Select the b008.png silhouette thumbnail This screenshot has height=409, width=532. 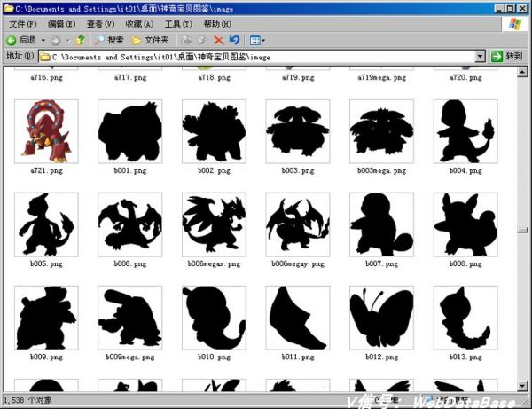(465, 224)
